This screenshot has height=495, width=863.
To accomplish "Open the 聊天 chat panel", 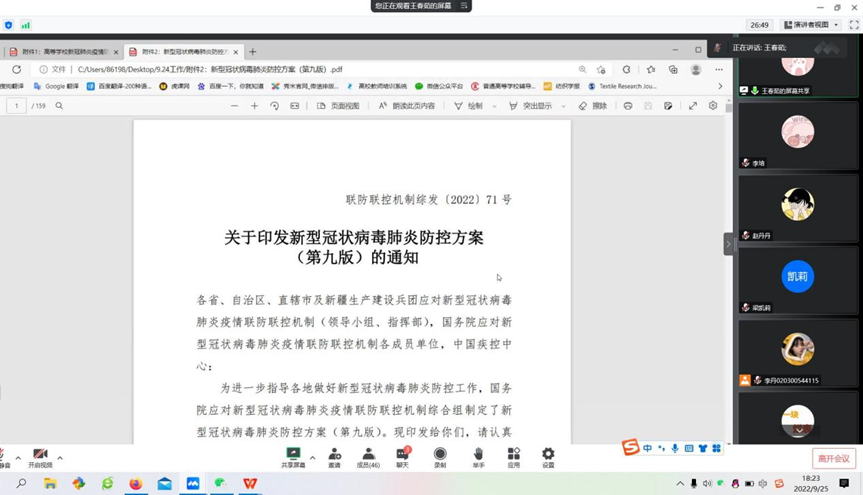I will (x=403, y=456).
